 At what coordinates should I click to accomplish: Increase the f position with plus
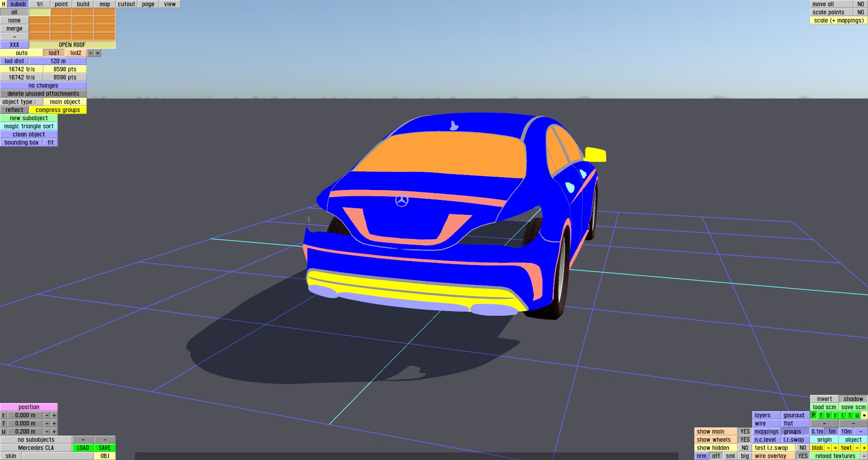click(54, 423)
